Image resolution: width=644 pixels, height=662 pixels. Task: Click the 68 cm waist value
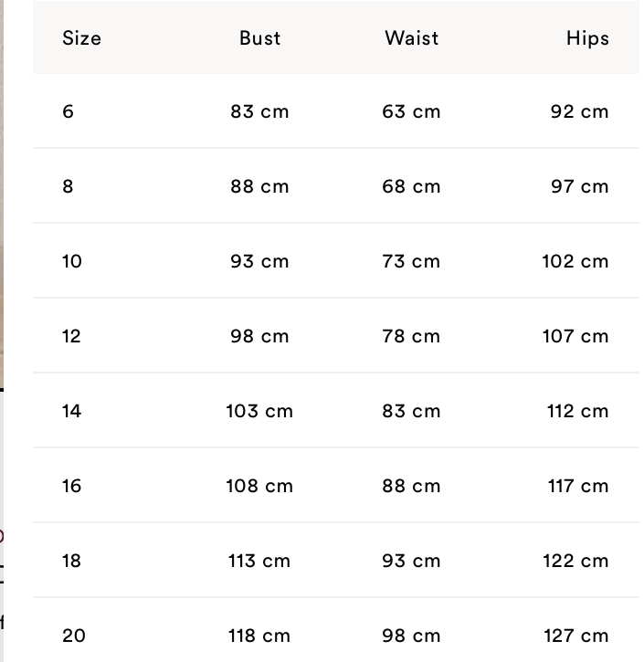411,186
